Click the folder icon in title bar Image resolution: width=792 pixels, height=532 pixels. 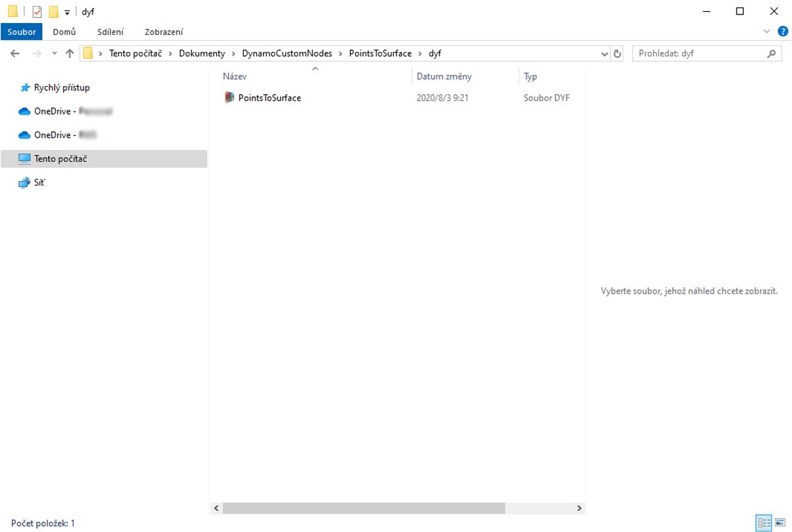[13, 11]
